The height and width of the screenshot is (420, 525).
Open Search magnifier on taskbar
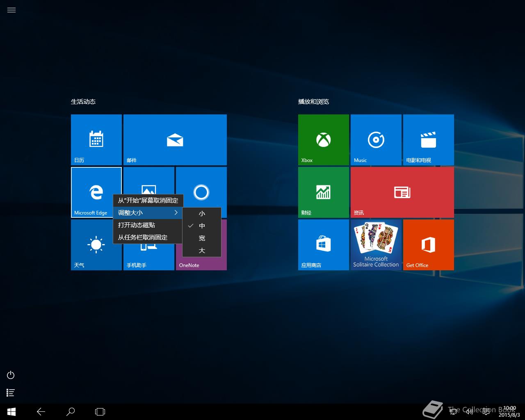tap(71, 412)
